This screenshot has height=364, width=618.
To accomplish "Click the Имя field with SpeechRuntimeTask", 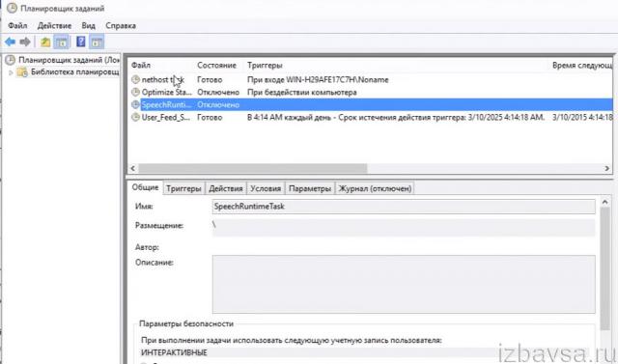I will point(404,207).
